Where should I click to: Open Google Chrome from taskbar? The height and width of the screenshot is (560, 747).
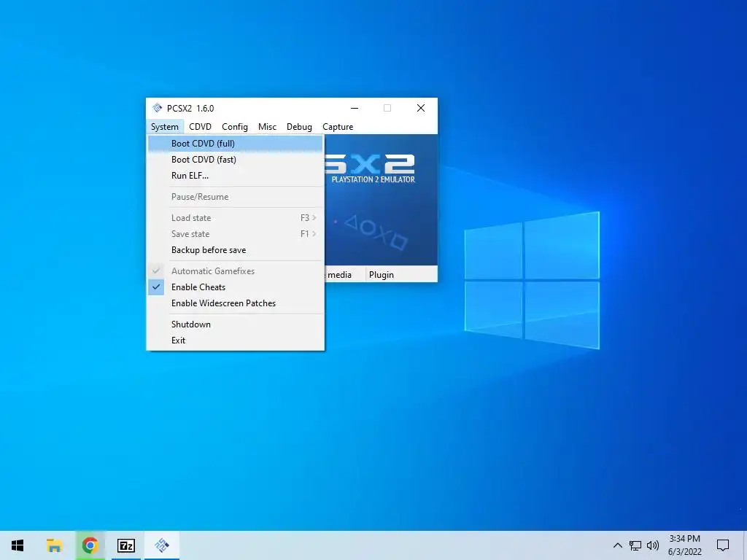point(90,545)
